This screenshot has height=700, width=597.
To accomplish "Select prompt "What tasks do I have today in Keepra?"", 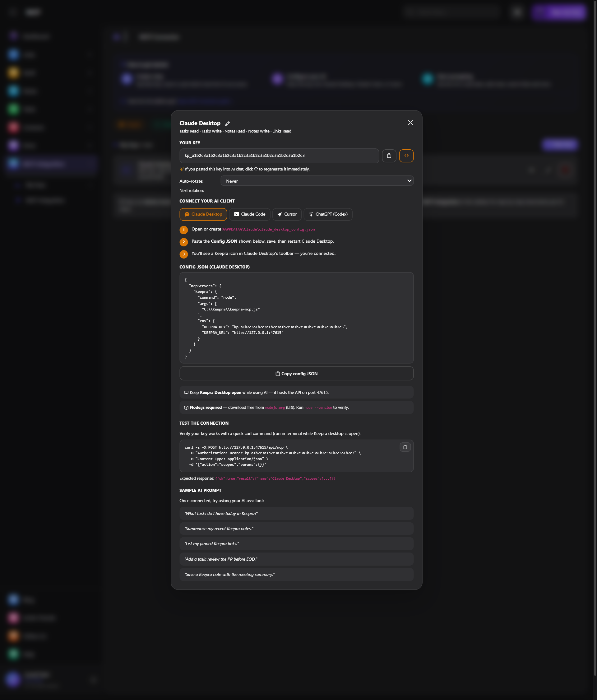I will tap(296, 513).
